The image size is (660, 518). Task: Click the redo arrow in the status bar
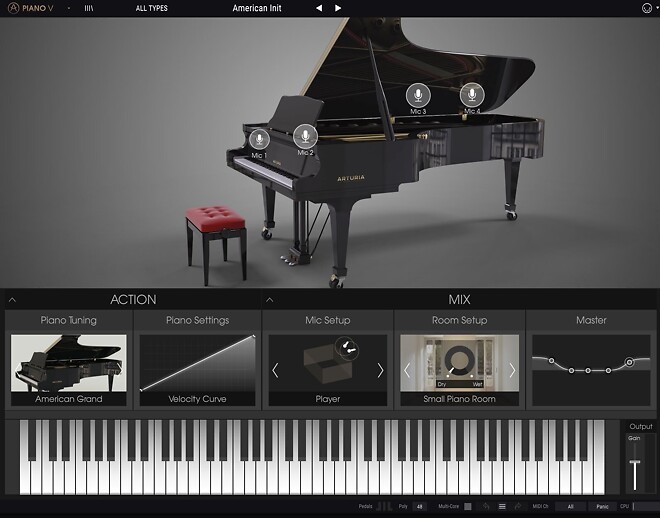pos(518,507)
